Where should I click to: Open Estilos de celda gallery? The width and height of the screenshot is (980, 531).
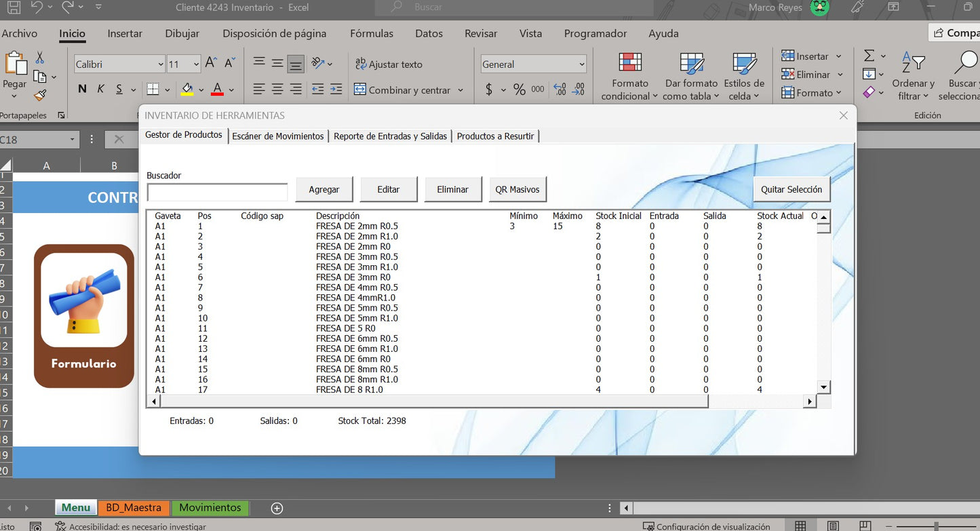(744, 77)
